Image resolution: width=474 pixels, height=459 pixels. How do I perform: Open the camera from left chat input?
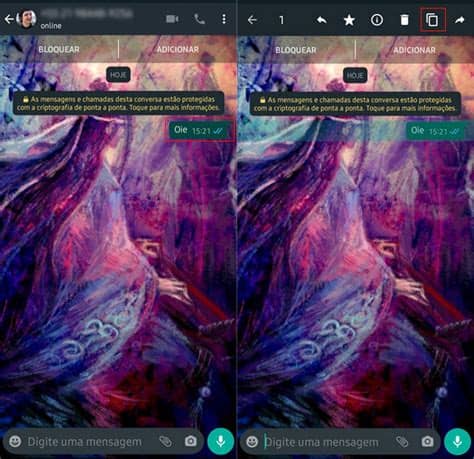click(x=191, y=442)
